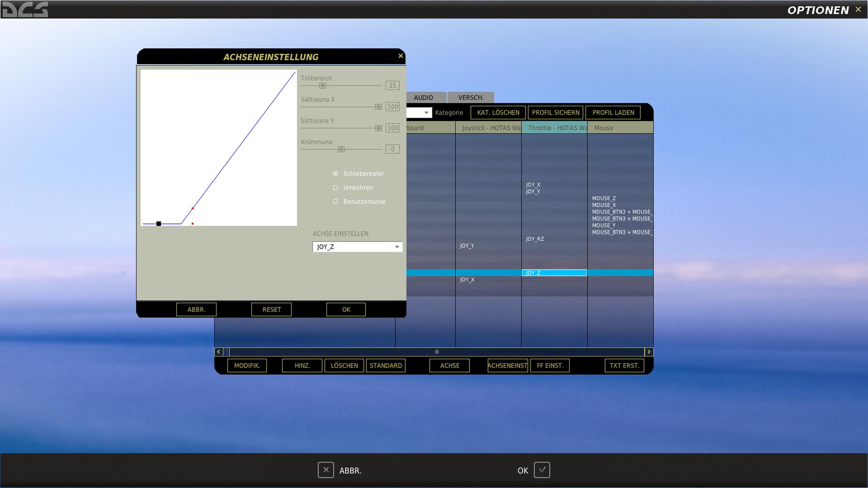The width and height of the screenshot is (868, 488).
Task: Click the X icon beside bottom ABBR.
Action: [326, 470]
